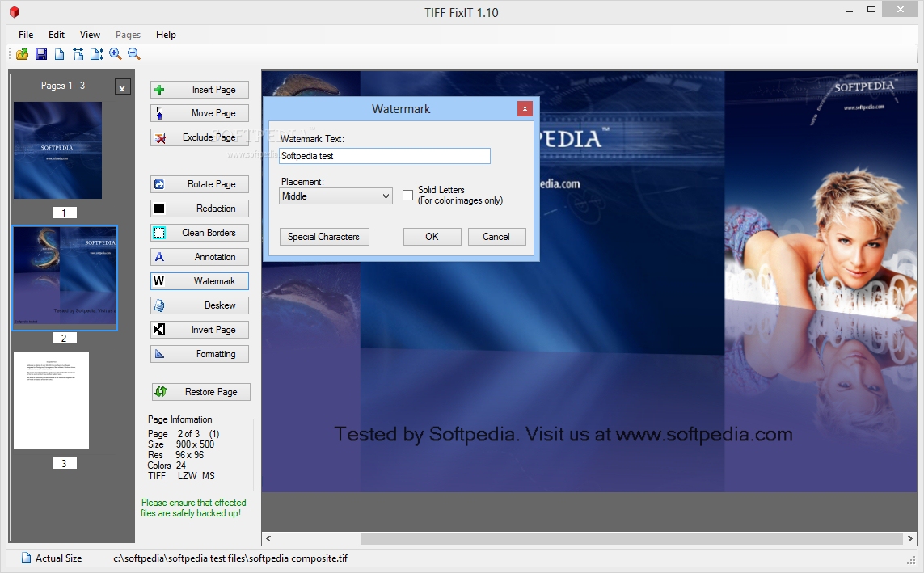Image resolution: width=924 pixels, height=573 pixels.
Task: Click the Fit Width toolbar icon
Action: [x=78, y=54]
